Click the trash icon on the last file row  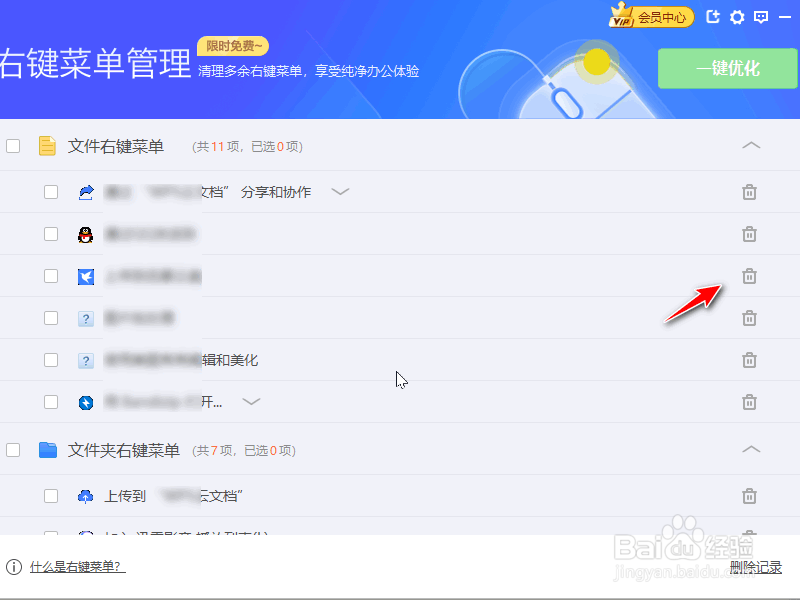[749, 401]
